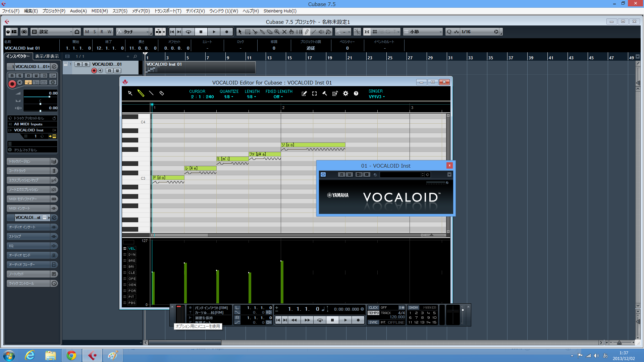The width and height of the screenshot is (644, 362).
Task: Select the eraser tool in VOCALOID Editor
Action: point(162,93)
